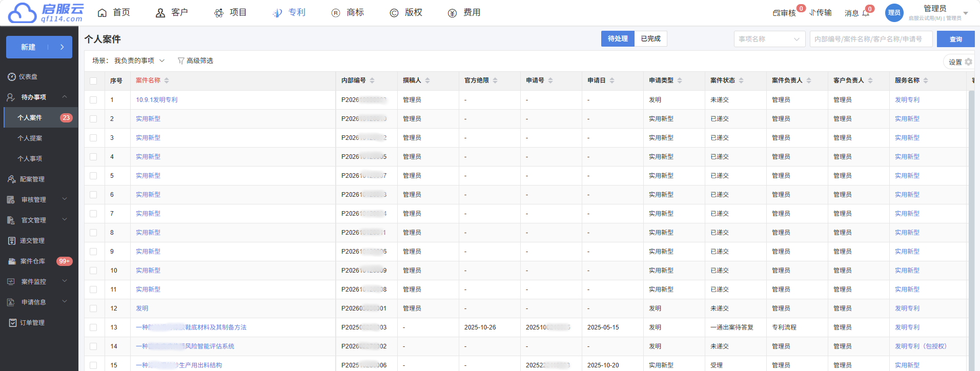Screen dimensions: 980x371
Task: Expand the 申请信息 sidebar chevron
Action: tap(65, 302)
